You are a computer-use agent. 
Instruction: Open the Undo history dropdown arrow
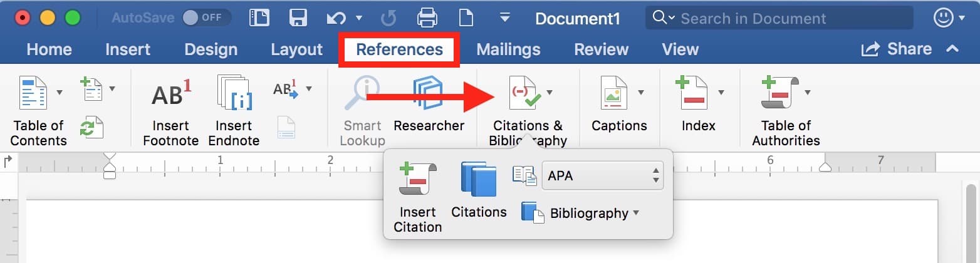pos(359,18)
